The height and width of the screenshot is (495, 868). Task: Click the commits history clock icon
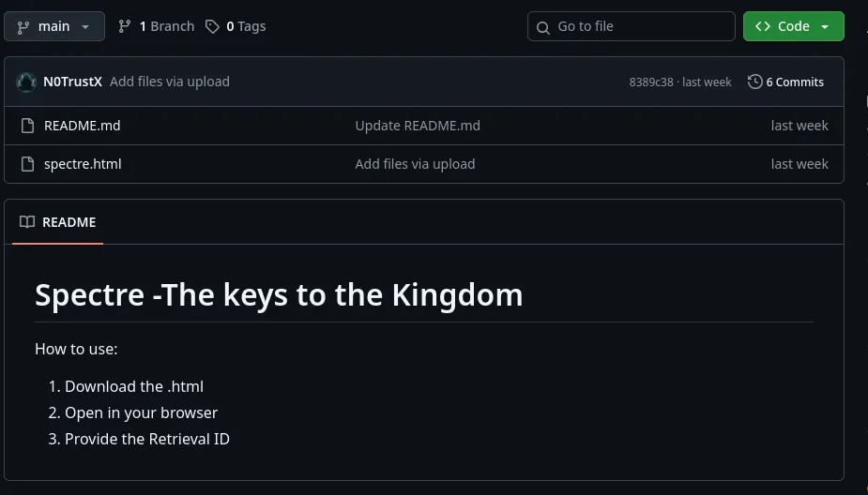754,82
